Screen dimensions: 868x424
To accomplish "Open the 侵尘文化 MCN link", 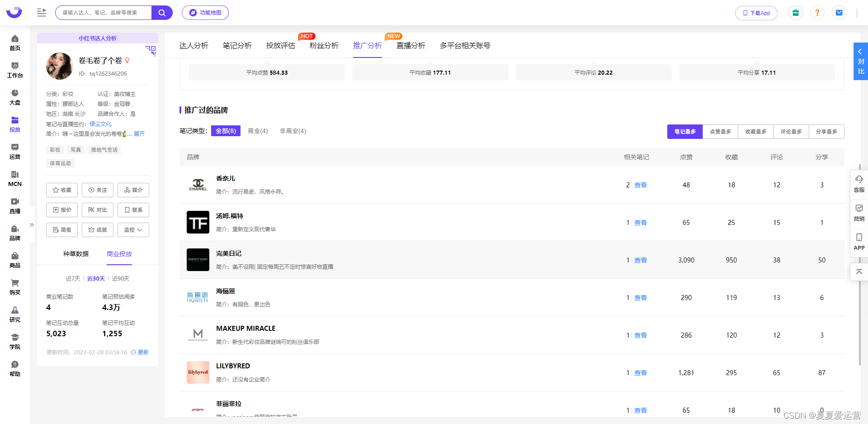I will (x=100, y=124).
